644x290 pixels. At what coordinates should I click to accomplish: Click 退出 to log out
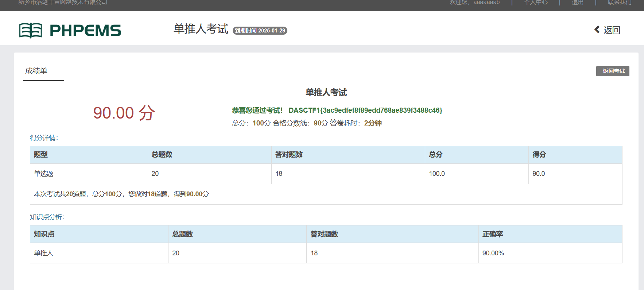coord(577,3)
